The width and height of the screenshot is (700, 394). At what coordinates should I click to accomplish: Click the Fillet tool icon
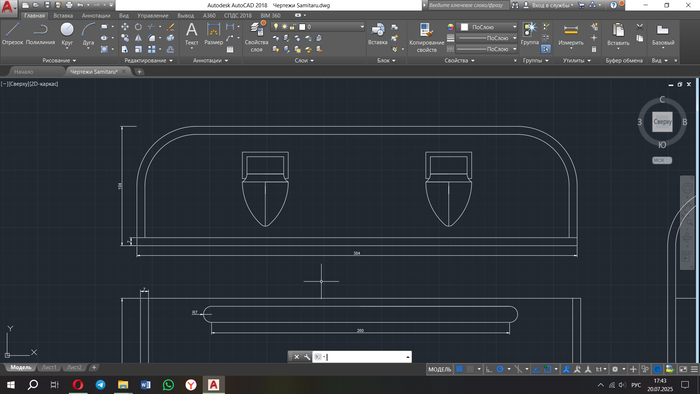point(152,38)
